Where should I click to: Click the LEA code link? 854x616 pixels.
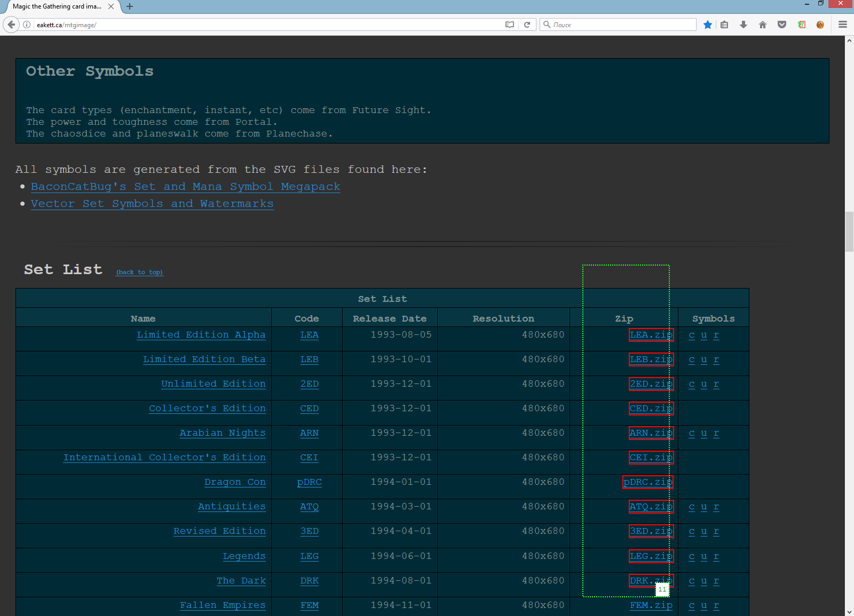(309, 335)
